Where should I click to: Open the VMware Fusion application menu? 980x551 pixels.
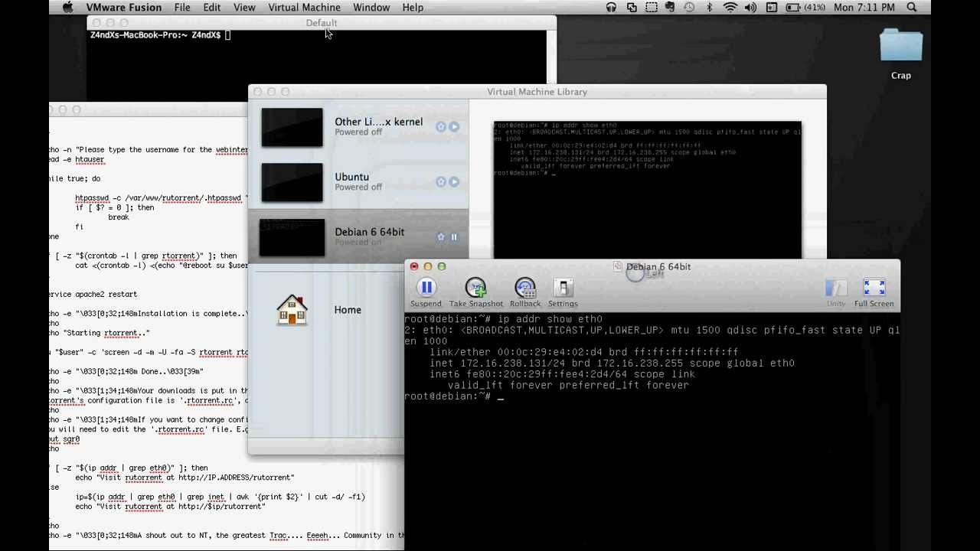pos(123,8)
